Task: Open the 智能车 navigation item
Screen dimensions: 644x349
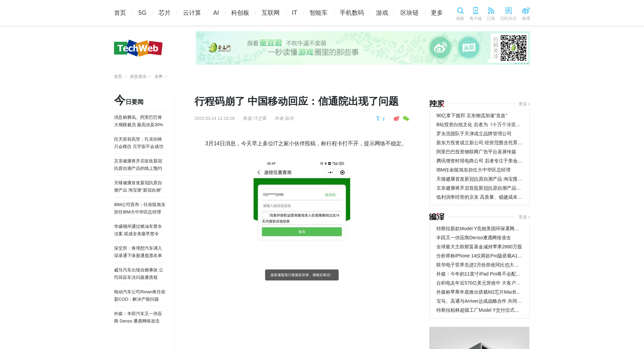Action: pos(318,13)
